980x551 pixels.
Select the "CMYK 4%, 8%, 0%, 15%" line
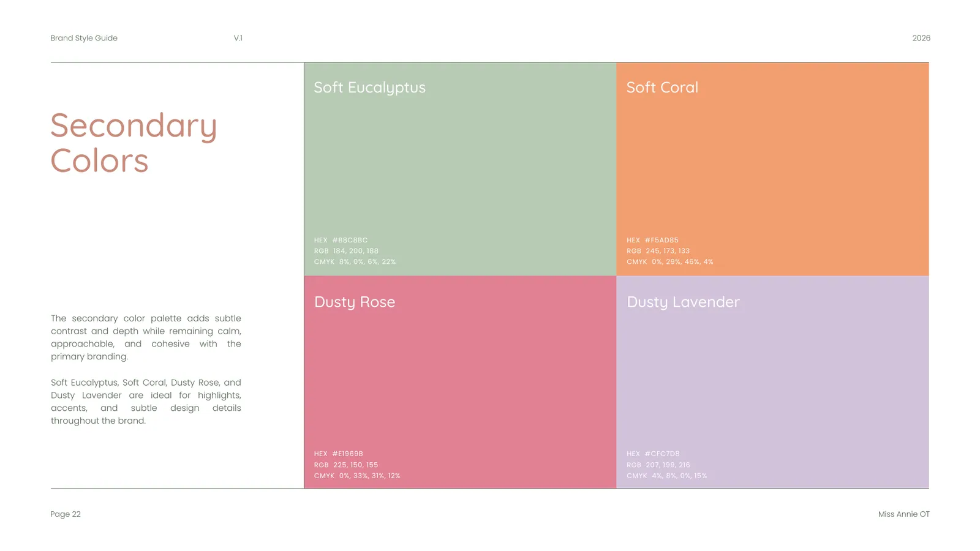666,476
